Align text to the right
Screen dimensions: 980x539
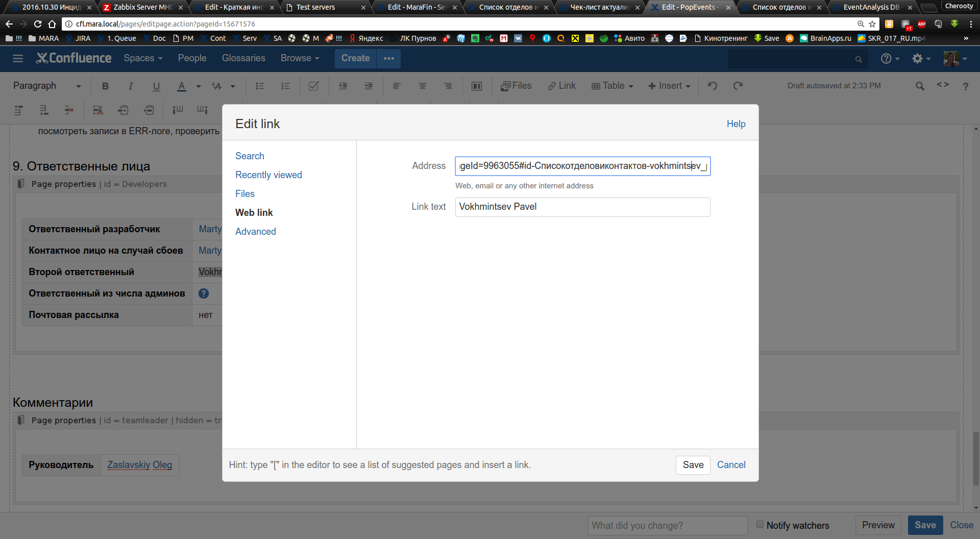click(x=448, y=86)
